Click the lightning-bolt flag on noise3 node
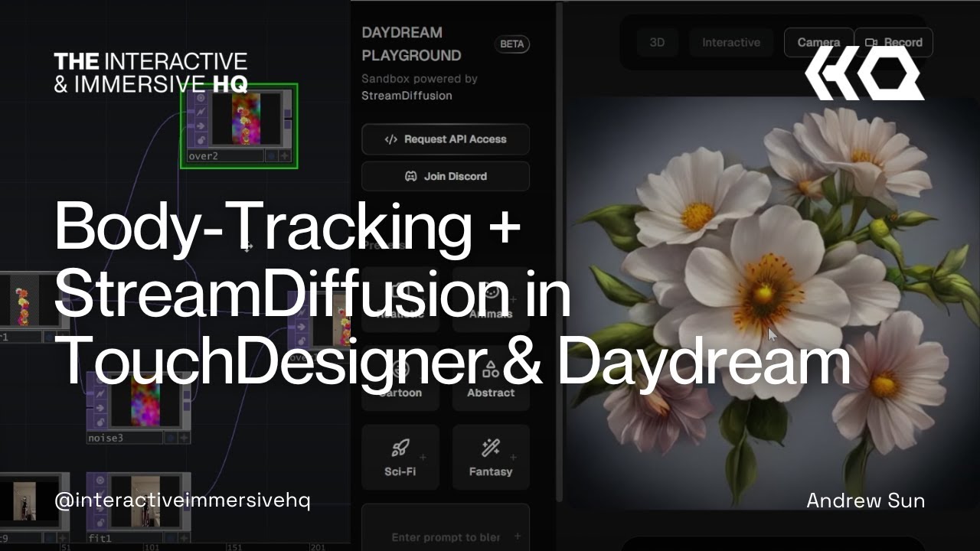This screenshot has width=980, height=551. click(100, 393)
